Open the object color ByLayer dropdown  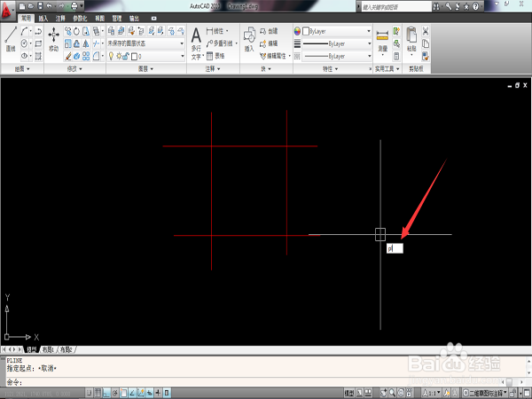337,31
